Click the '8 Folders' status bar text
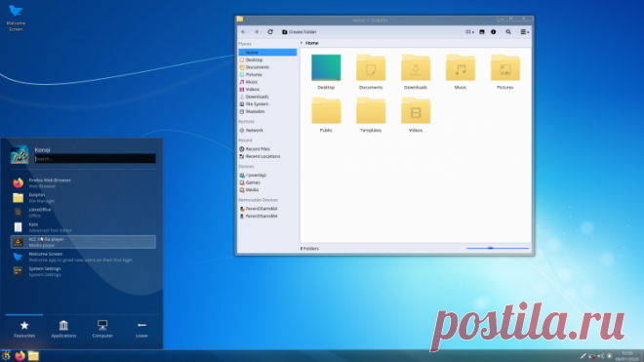This screenshot has height=362, width=644. (309, 249)
